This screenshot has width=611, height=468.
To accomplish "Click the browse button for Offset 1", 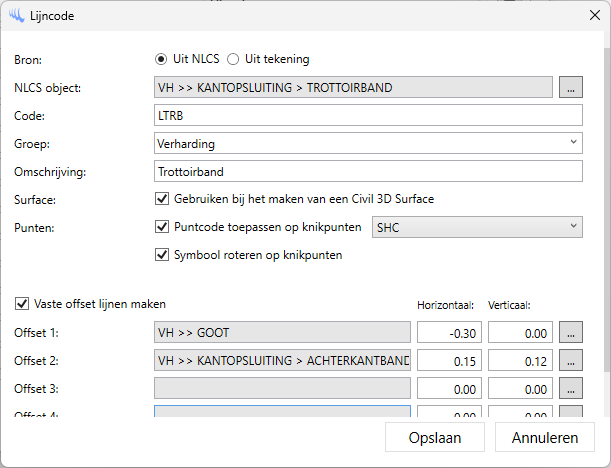I will pos(570,332).
